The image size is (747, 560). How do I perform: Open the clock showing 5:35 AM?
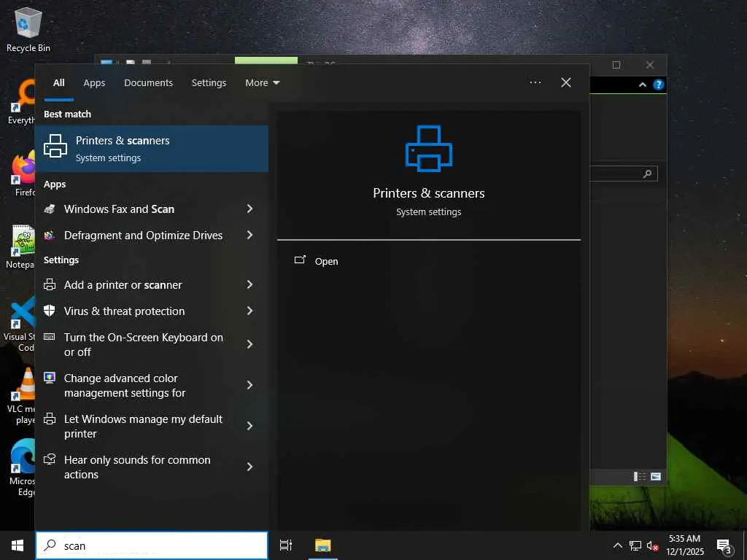point(684,545)
